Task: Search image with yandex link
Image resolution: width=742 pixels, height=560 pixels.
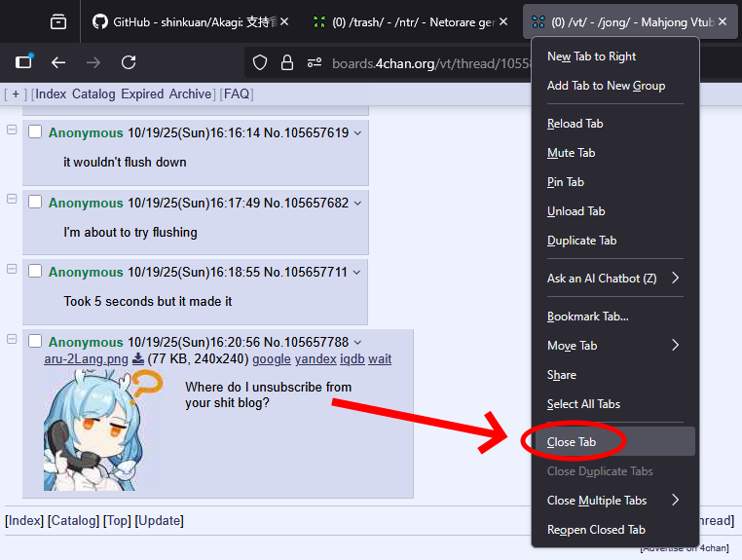Action: click(315, 358)
